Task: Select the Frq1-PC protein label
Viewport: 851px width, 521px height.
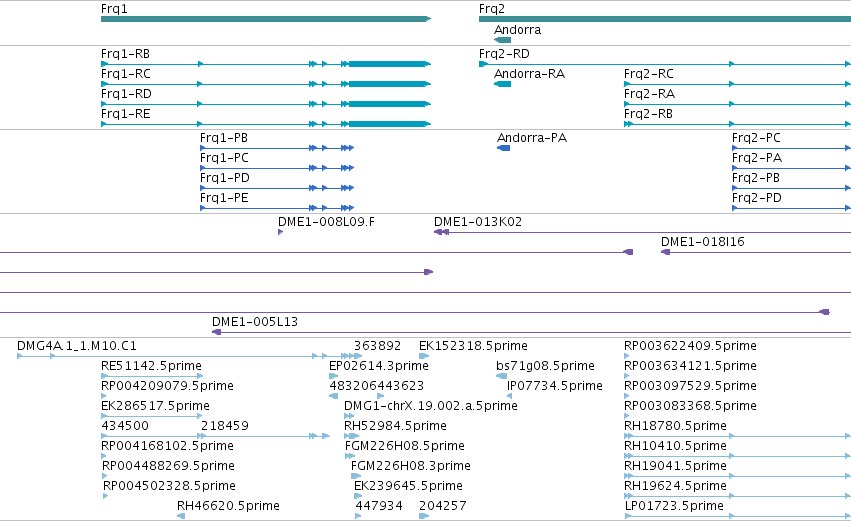Action: pyautogui.click(x=225, y=158)
